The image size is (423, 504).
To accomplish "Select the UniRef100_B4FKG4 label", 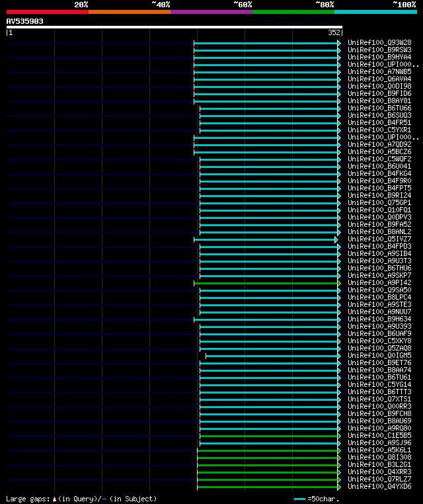I will [379, 173].
